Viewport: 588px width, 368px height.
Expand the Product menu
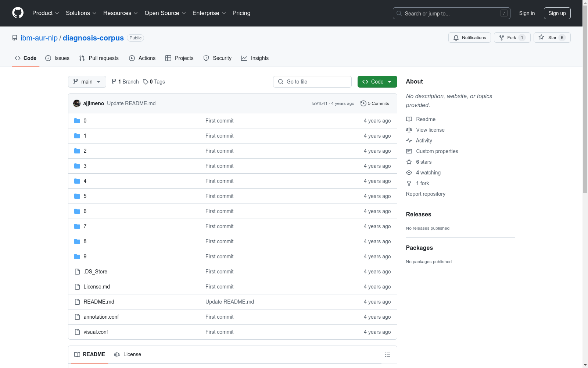[46, 13]
